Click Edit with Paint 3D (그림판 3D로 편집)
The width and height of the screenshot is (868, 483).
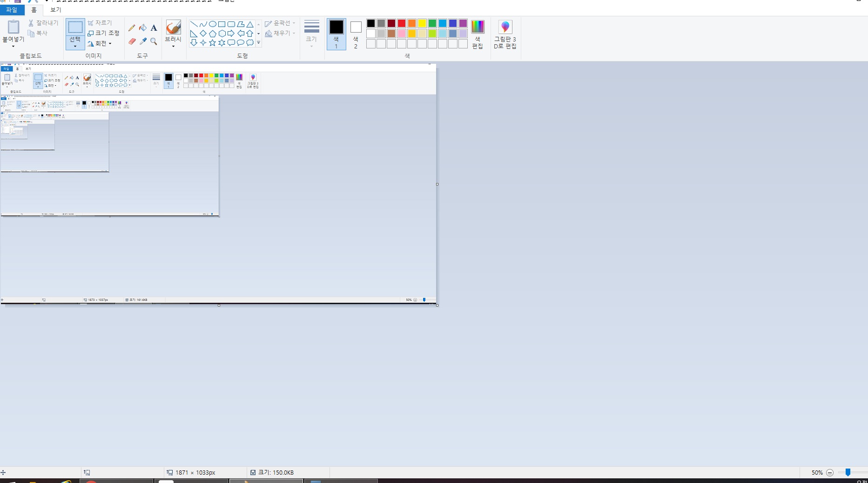[505, 34]
